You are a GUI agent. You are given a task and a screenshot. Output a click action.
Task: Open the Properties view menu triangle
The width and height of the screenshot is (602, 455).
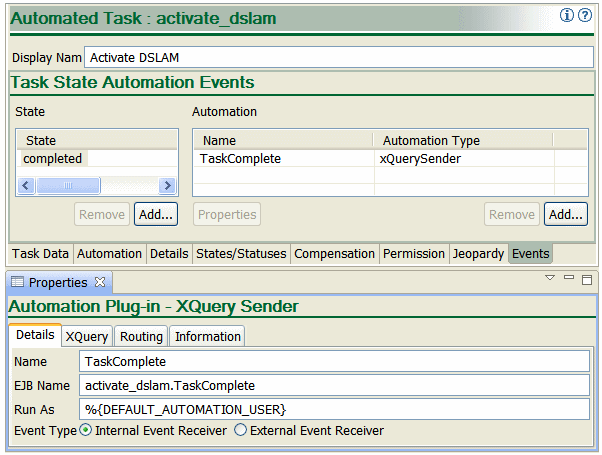pyautogui.click(x=550, y=278)
